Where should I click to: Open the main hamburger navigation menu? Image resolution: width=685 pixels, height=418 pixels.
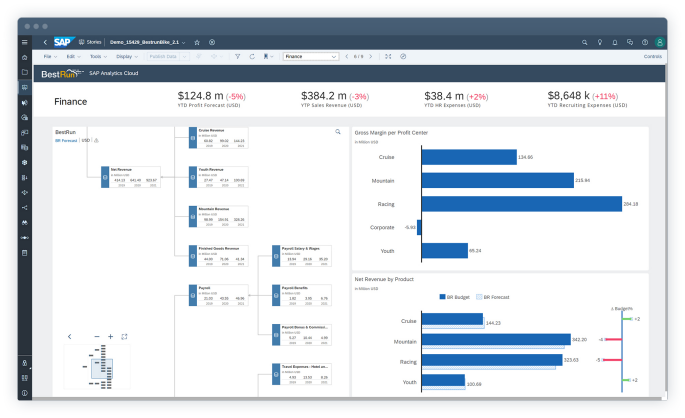[24, 42]
